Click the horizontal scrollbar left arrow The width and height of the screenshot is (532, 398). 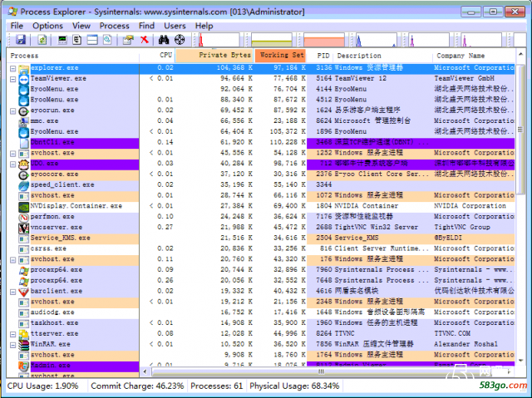point(145,371)
